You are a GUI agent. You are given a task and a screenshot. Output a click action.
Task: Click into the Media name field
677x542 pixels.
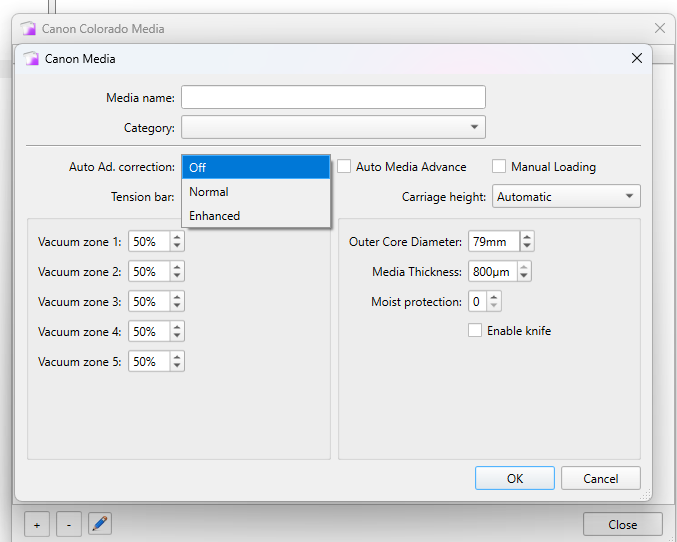click(333, 97)
